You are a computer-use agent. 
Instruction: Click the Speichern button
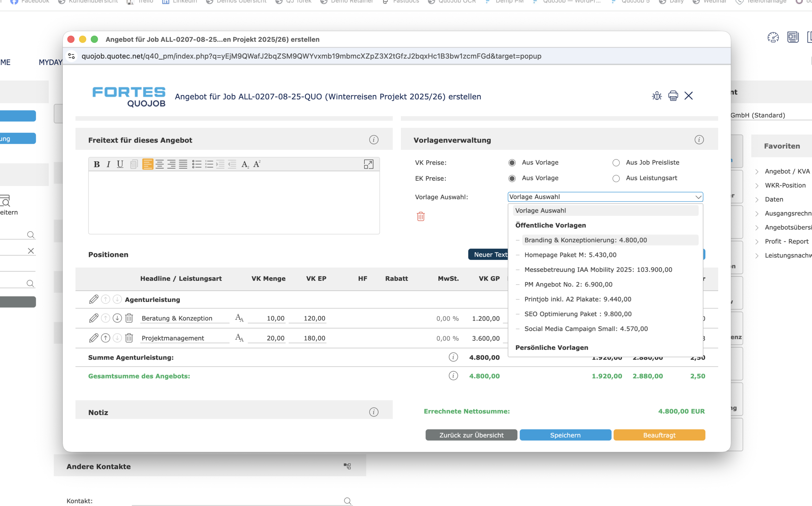[565, 435]
